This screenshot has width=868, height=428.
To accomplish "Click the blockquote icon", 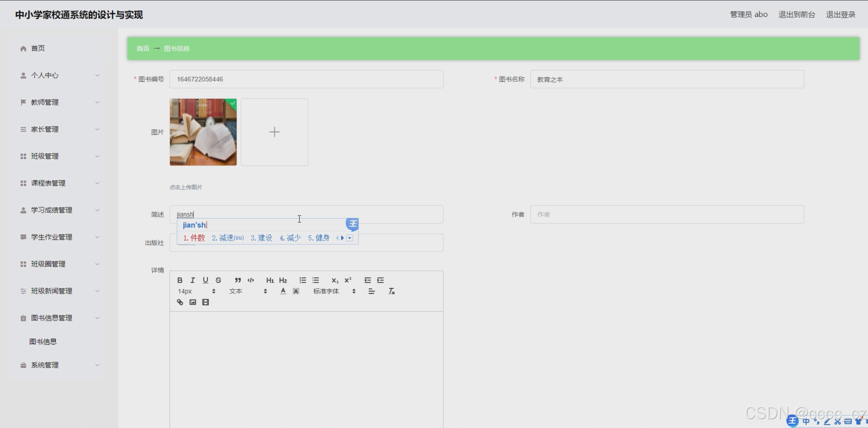I will coord(238,280).
